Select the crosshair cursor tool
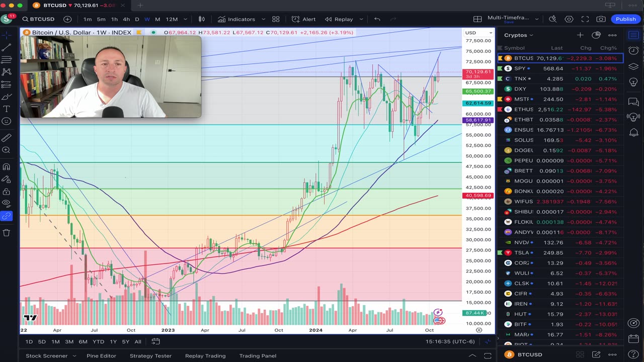Image resolution: width=644 pixels, height=362 pixels. coord(7,35)
